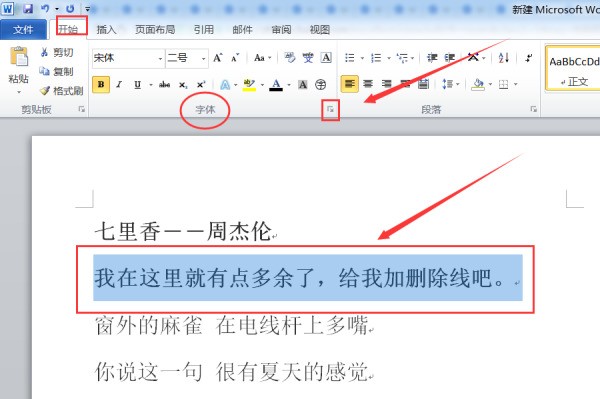Click the Sort A-Z icon
The height and width of the screenshot is (399, 600).
click(504, 58)
